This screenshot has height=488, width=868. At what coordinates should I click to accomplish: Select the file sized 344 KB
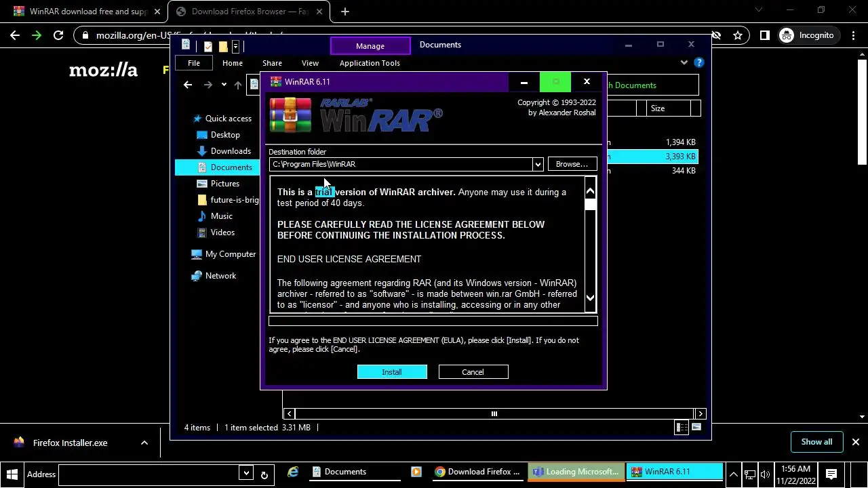click(651, 171)
